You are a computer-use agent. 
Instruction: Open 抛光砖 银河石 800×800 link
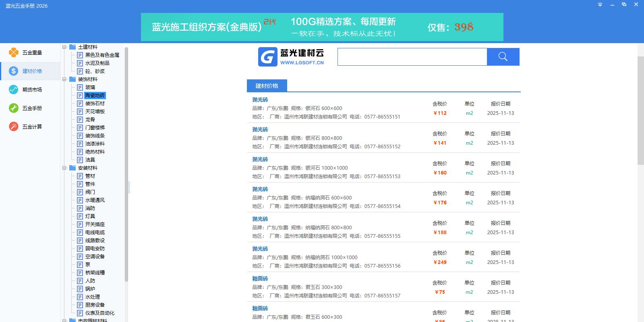click(x=260, y=130)
